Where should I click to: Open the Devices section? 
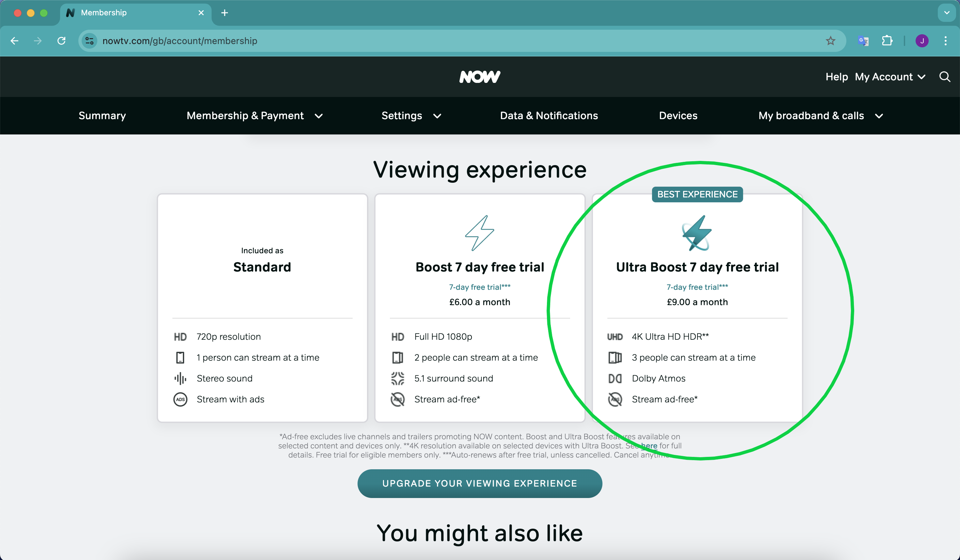[x=678, y=116]
